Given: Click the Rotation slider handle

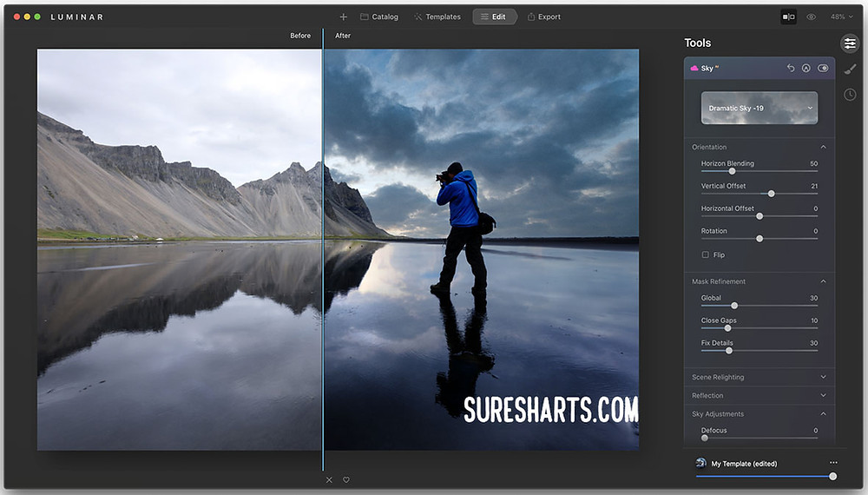Looking at the screenshot, I should point(759,239).
